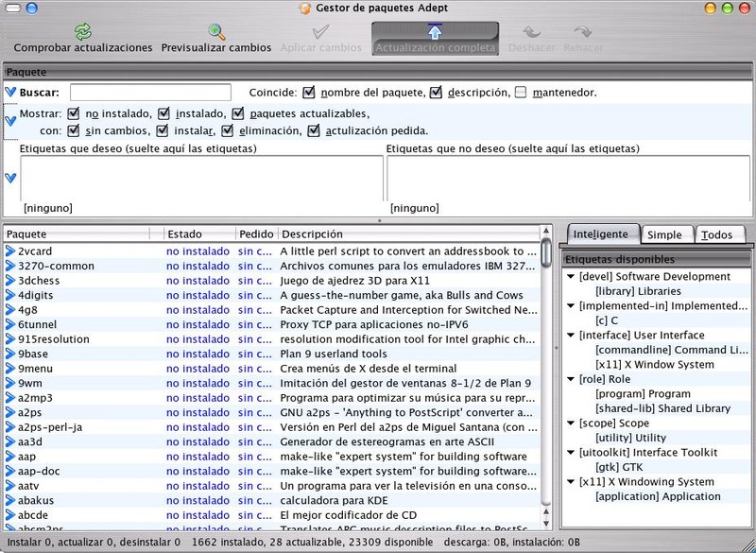
Task: Click the arrow icon beside a2ps
Action: pyautogui.click(x=10, y=412)
